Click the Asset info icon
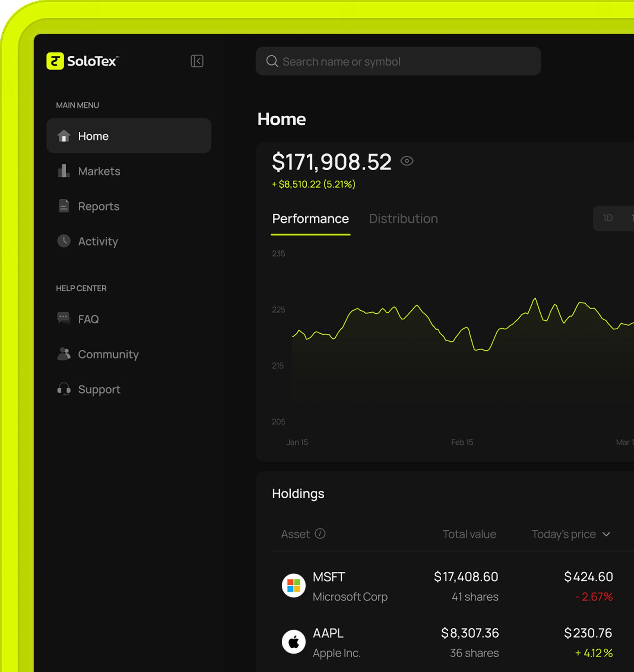 point(320,534)
